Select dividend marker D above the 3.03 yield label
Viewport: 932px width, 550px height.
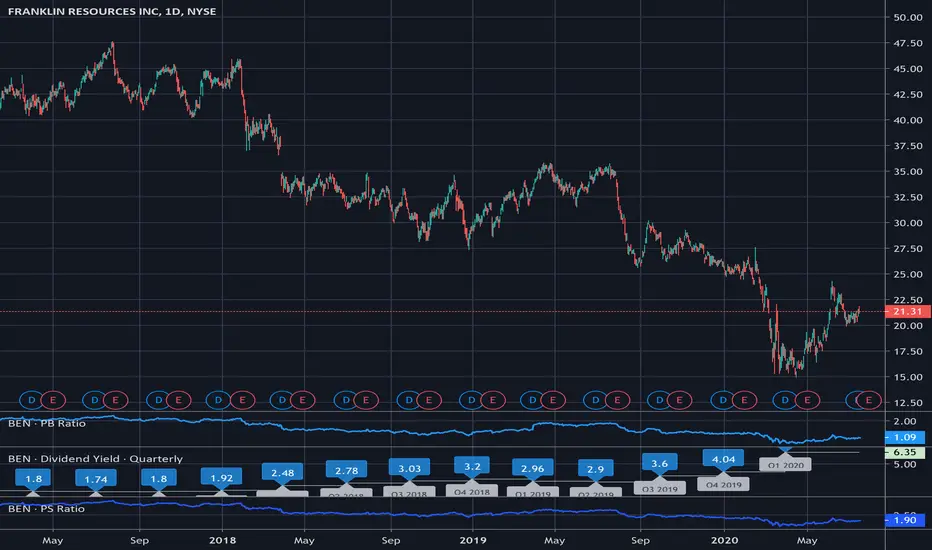click(409, 400)
